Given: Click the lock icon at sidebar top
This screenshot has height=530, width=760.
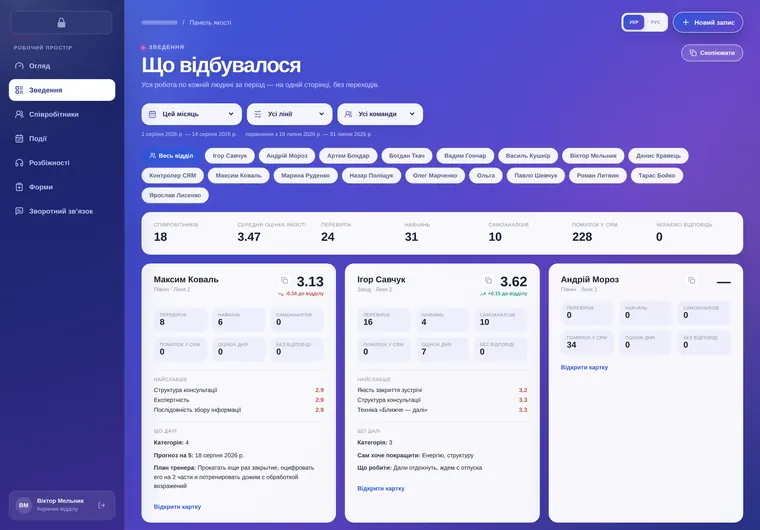Looking at the screenshot, I should tap(62, 23).
